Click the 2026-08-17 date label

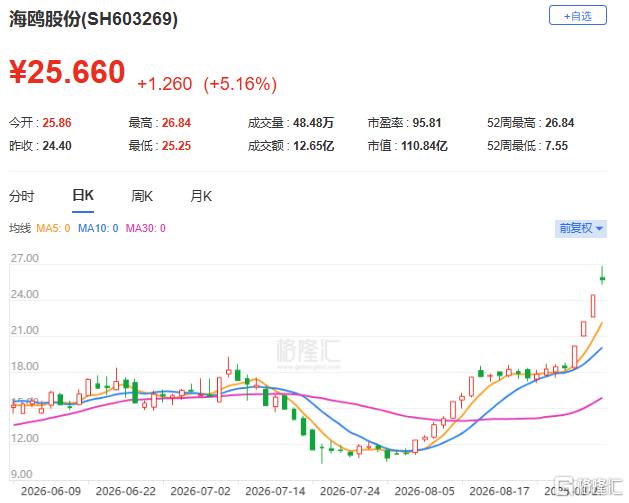coord(499,491)
